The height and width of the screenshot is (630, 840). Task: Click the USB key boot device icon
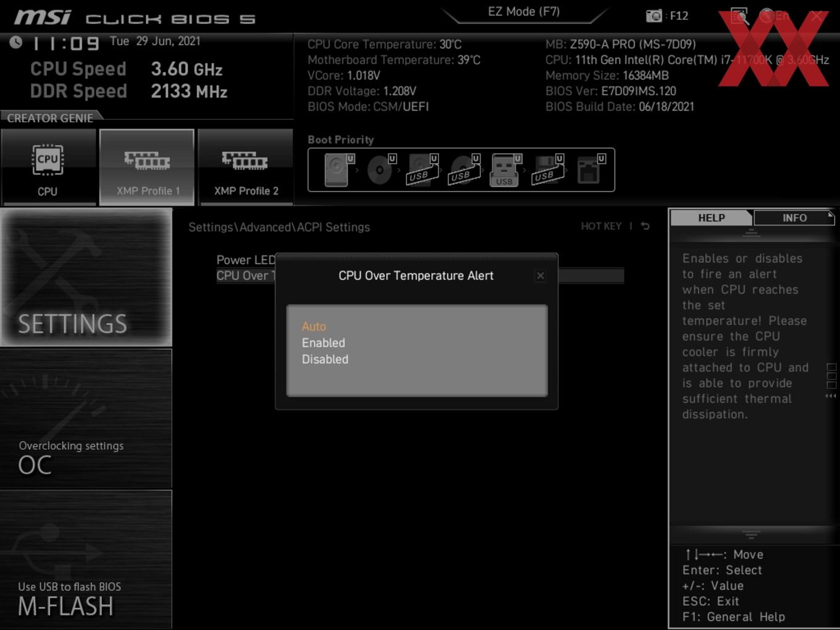pos(505,170)
